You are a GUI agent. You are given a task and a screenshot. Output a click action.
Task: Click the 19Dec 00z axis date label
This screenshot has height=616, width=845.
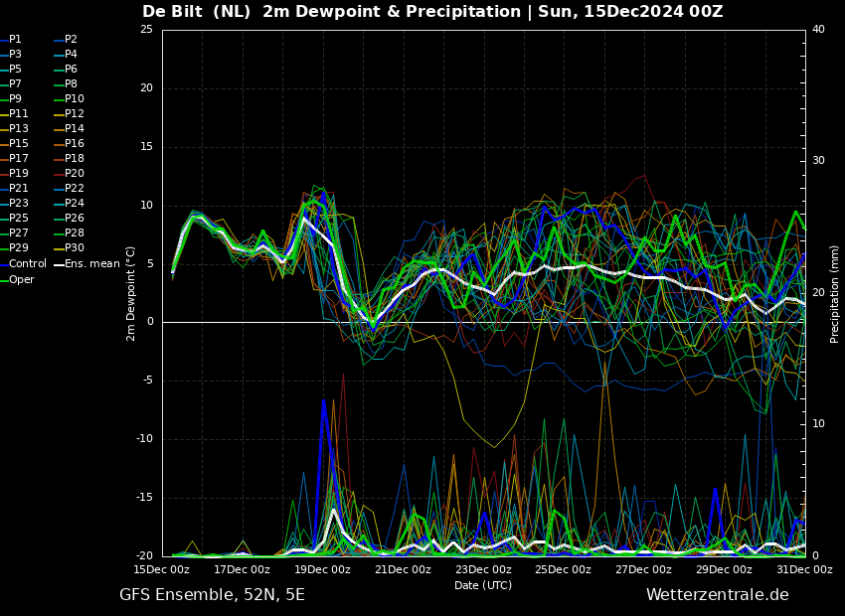323,569
